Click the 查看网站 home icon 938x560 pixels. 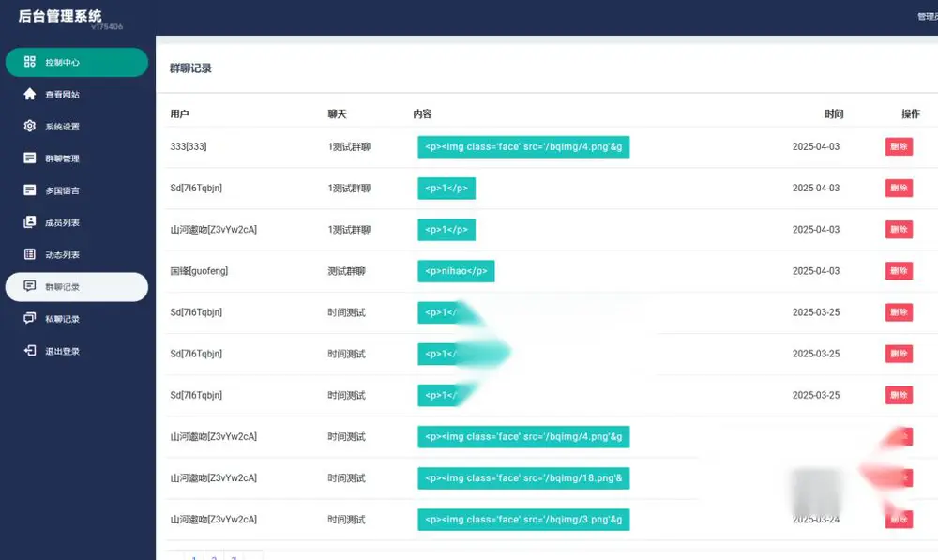pyautogui.click(x=29, y=94)
